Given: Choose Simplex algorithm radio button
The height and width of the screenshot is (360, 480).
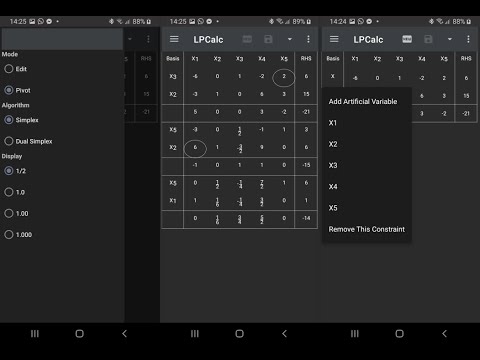Looking at the screenshot, I should tap(9, 120).
